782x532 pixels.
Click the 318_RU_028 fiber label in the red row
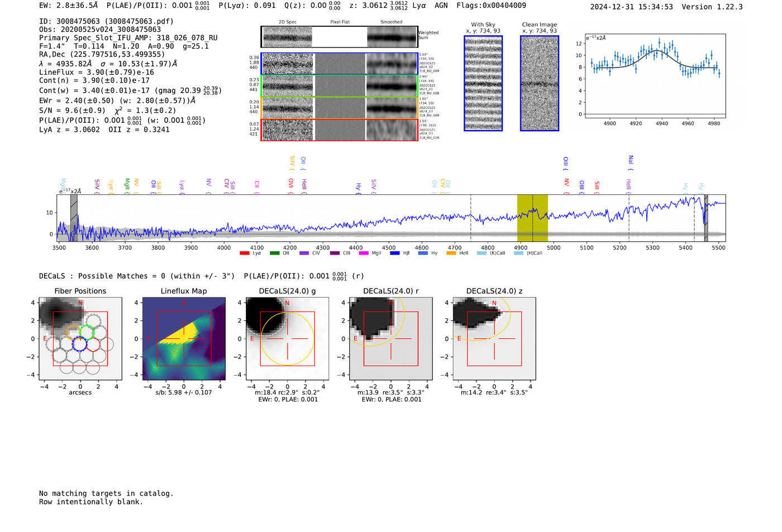pyautogui.click(x=429, y=138)
